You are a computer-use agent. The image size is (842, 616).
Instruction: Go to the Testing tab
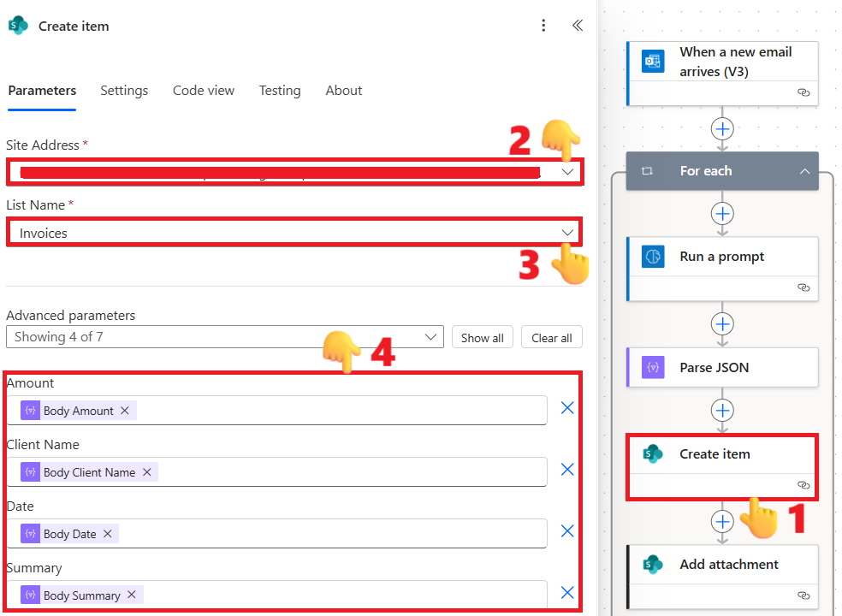pos(280,91)
